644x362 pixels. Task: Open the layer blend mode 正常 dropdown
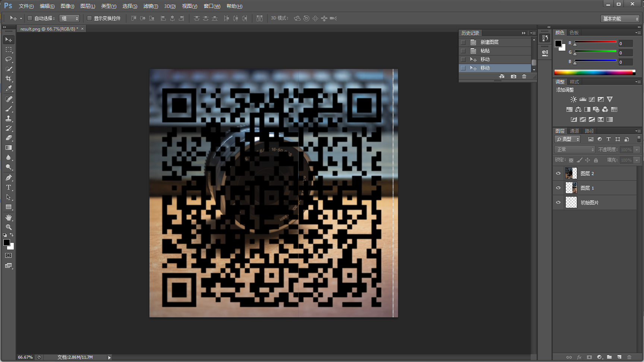[x=575, y=149]
